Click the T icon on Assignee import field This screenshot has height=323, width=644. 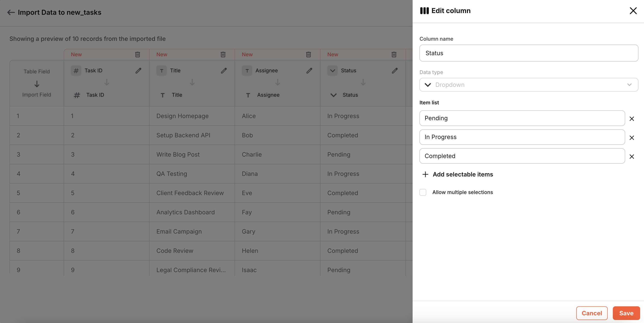click(248, 95)
